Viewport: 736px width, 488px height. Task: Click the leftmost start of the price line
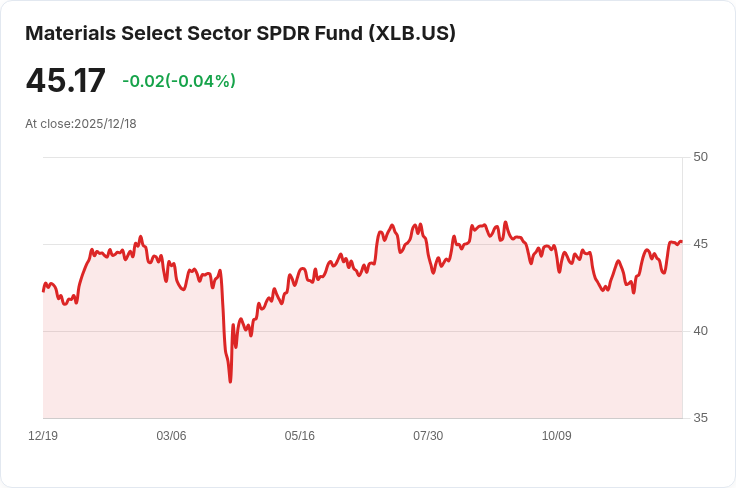44,291
